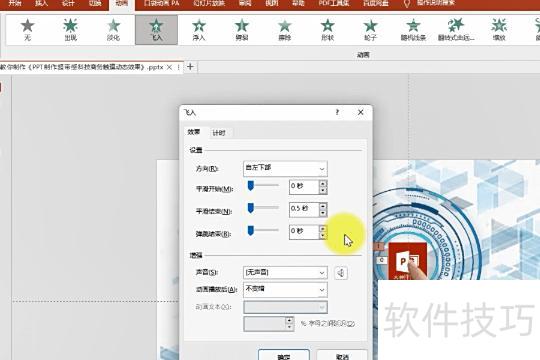Choose the 出现 (Appear) animation star

click(70, 30)
